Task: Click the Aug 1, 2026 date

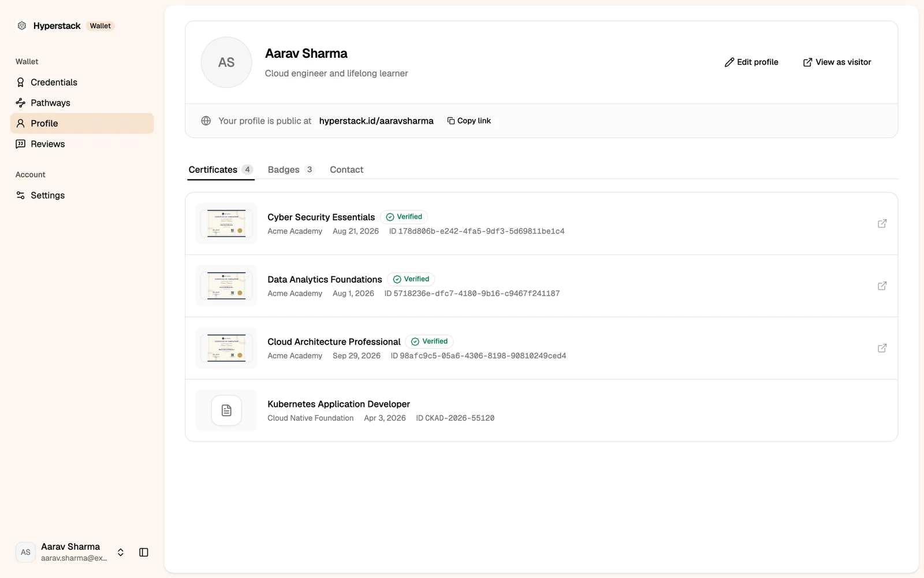Action: [x=353, y=294]
